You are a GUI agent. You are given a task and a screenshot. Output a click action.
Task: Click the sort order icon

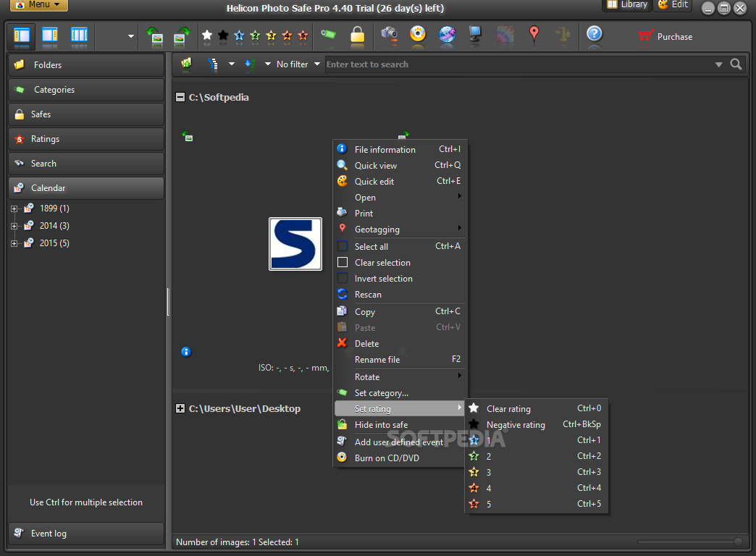pyautogui.click(x=250, y=64)
